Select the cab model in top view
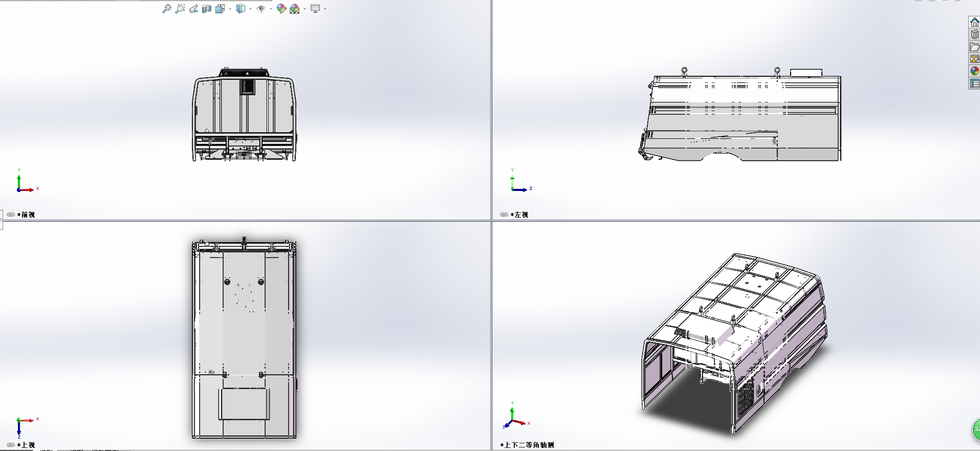The height and width of the screenshot is (451, 980). pyautogui.click(x=244, y=338)
